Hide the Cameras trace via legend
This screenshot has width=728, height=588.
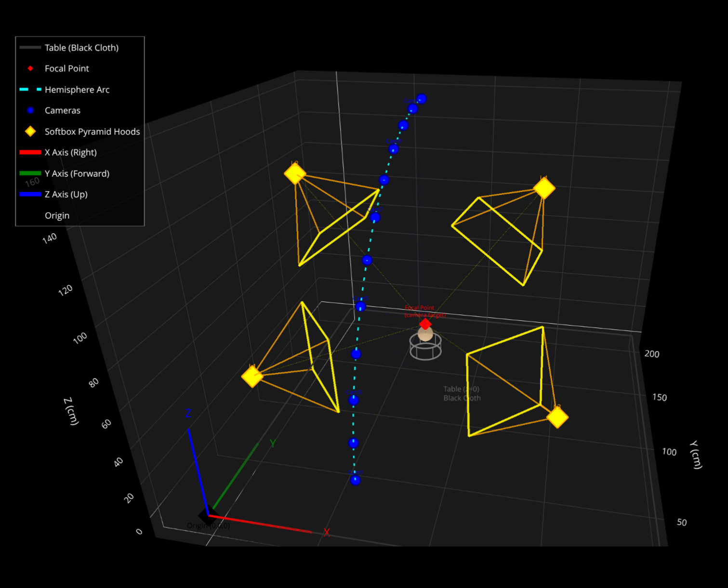[80, 110]
